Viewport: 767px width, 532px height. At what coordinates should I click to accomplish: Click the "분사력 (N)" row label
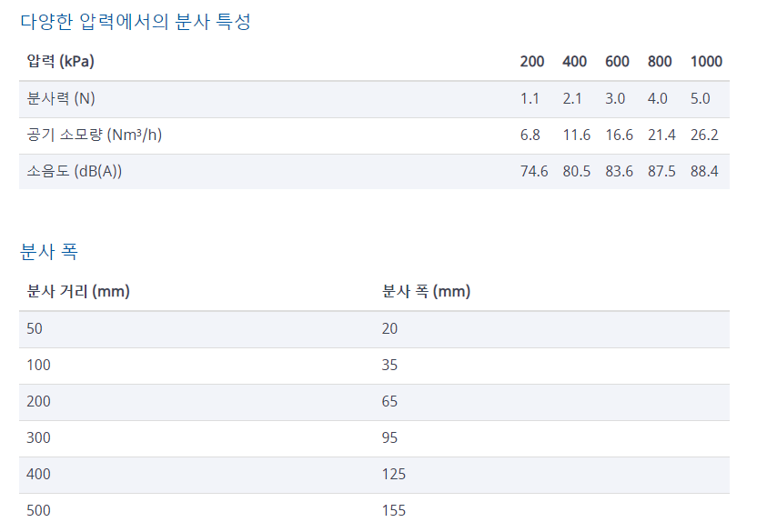[61, 99]
